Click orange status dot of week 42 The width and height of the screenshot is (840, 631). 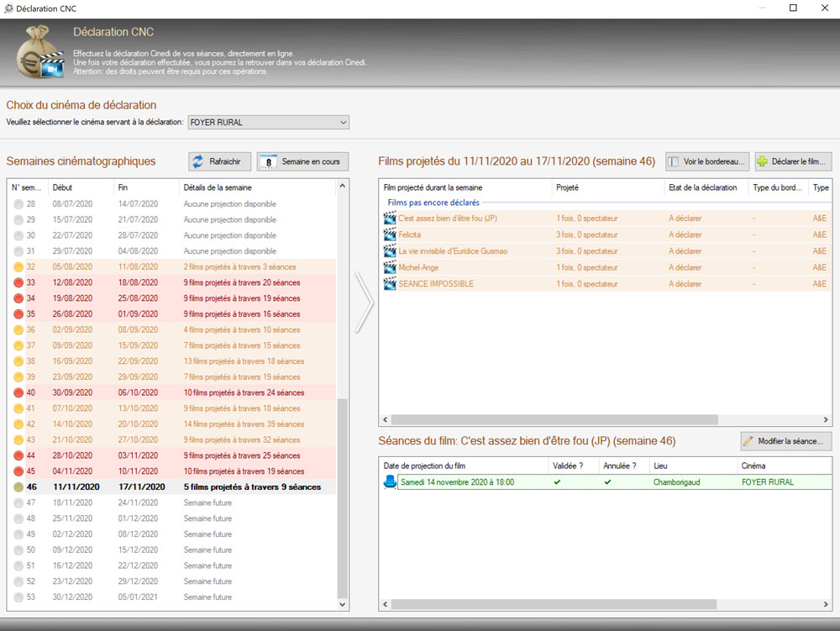coord(18,424)
